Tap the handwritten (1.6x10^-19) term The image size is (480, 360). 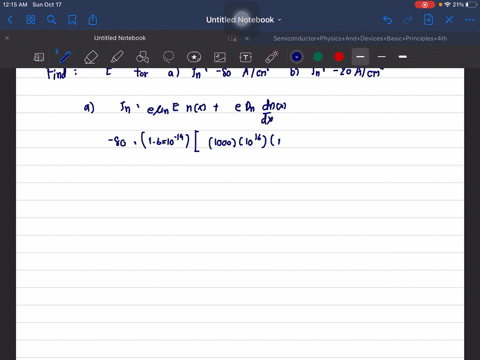(x=165, y=141)
